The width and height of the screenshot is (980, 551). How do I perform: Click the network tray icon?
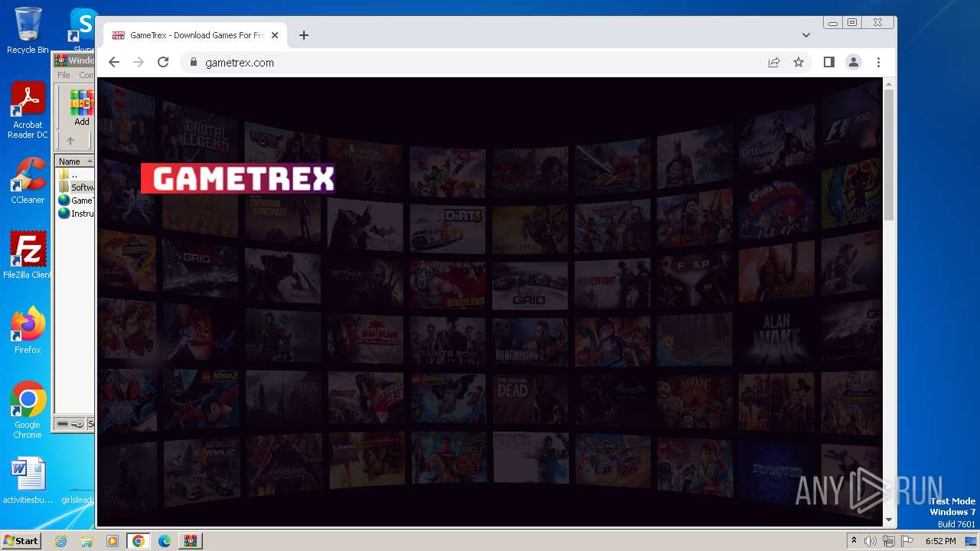(889, 541)
